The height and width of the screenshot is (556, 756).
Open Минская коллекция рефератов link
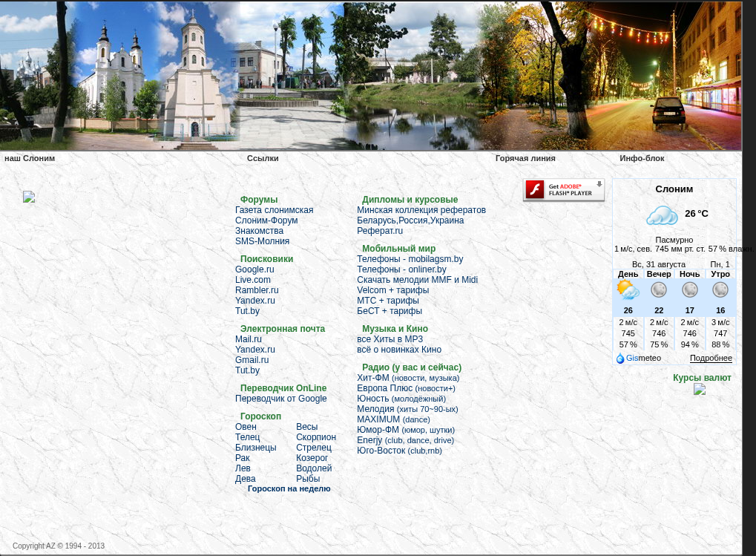[x=421, y=210]
